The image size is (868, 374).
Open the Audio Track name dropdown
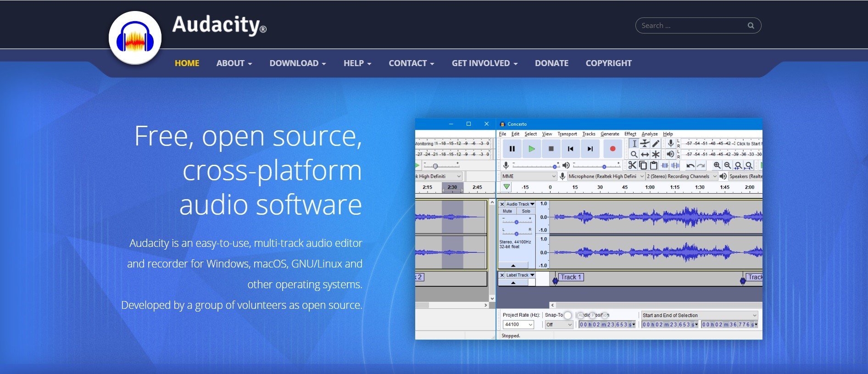[520, 204]
